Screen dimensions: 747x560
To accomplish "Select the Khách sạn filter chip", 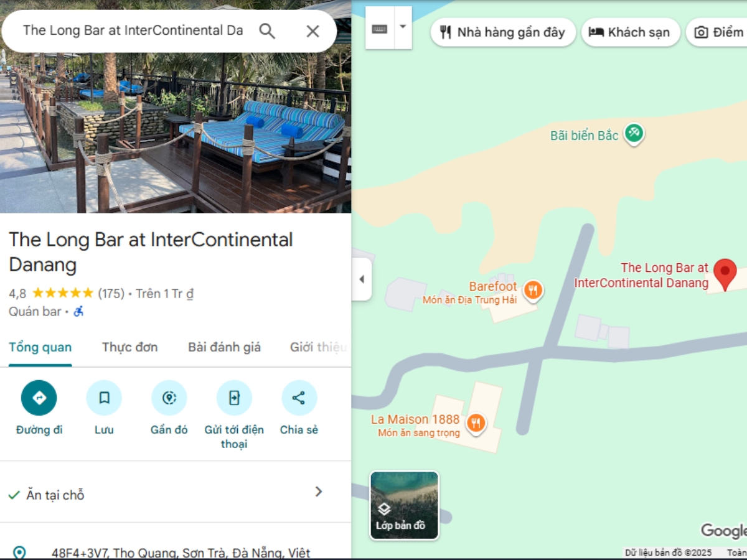I will coord(631,32).
